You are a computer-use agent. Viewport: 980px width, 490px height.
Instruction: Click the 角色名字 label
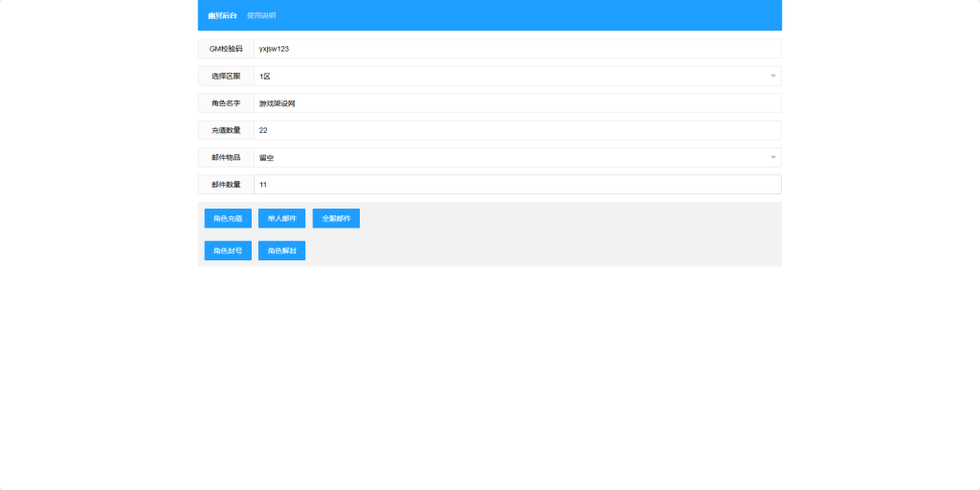pos(226,103)
